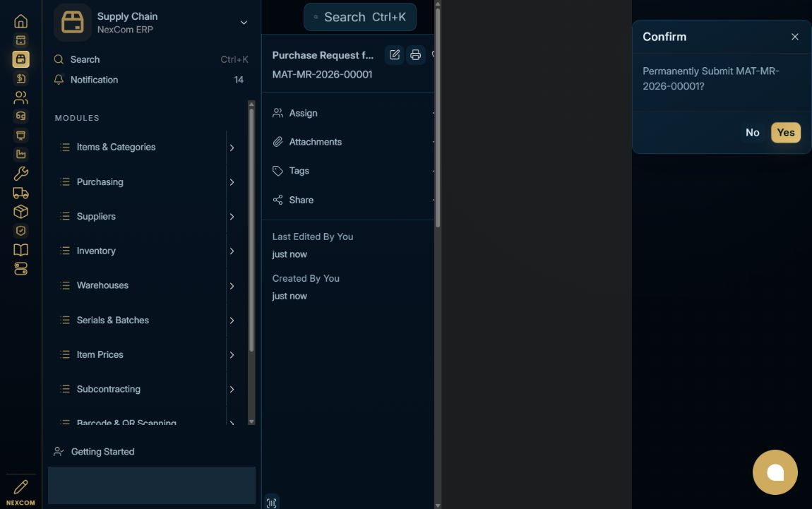
Task: Open the open-book rail icon
Action: click(x=20, y=250)
